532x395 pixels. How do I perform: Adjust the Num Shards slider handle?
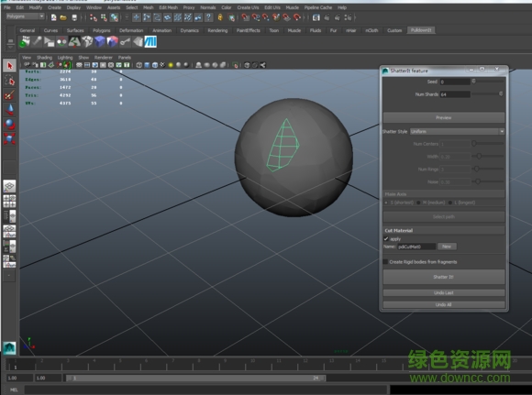pyautogui.click(x=501, y=93)
